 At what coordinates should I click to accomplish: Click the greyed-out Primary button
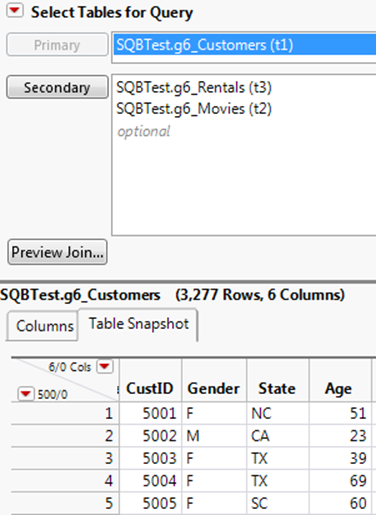57,45
